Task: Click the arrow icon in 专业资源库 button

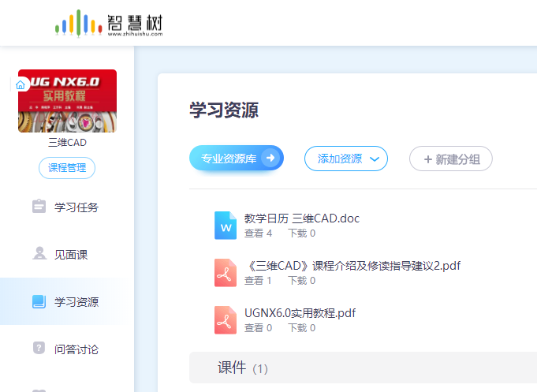Action: tap(270, 159)
